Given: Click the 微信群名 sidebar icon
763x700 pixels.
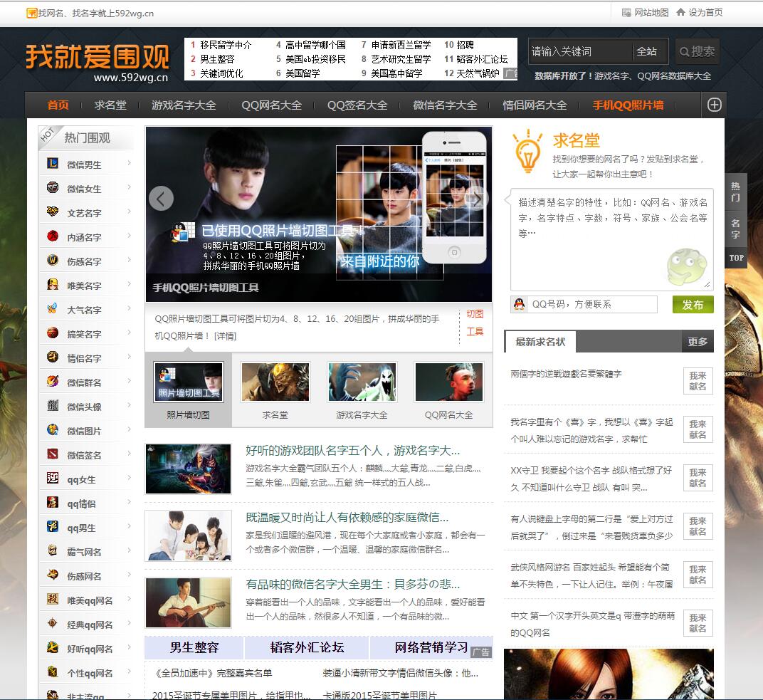Looking at the screenshot, I should click(53, 381).
